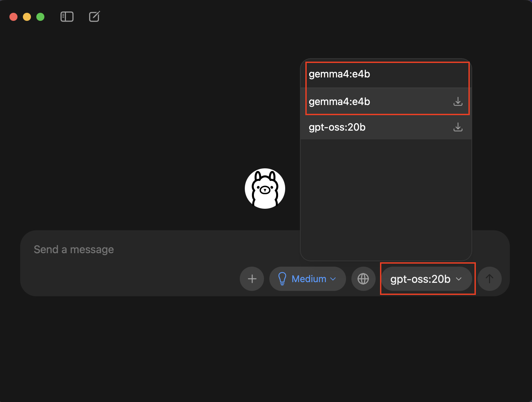532x402 pixels.
Task: Open the gpt-oss:20b model selector
Action: pyautogui.click(x=426, y=279)
